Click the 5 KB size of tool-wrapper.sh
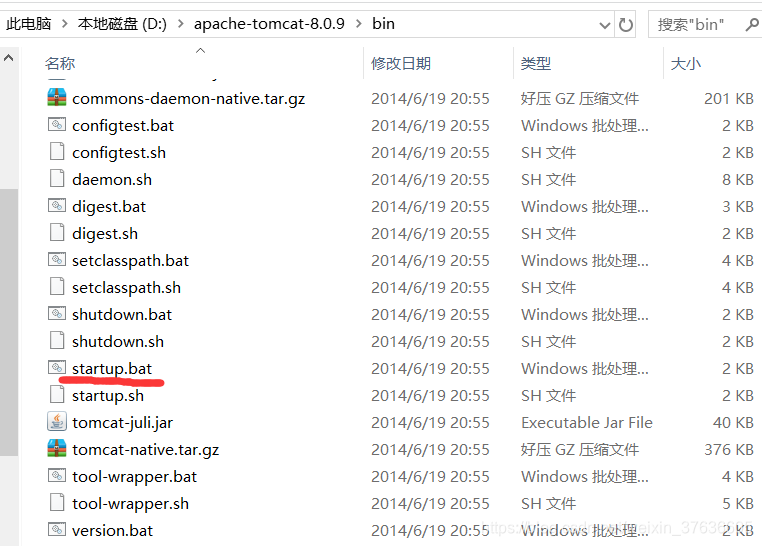 click(738, 504)
